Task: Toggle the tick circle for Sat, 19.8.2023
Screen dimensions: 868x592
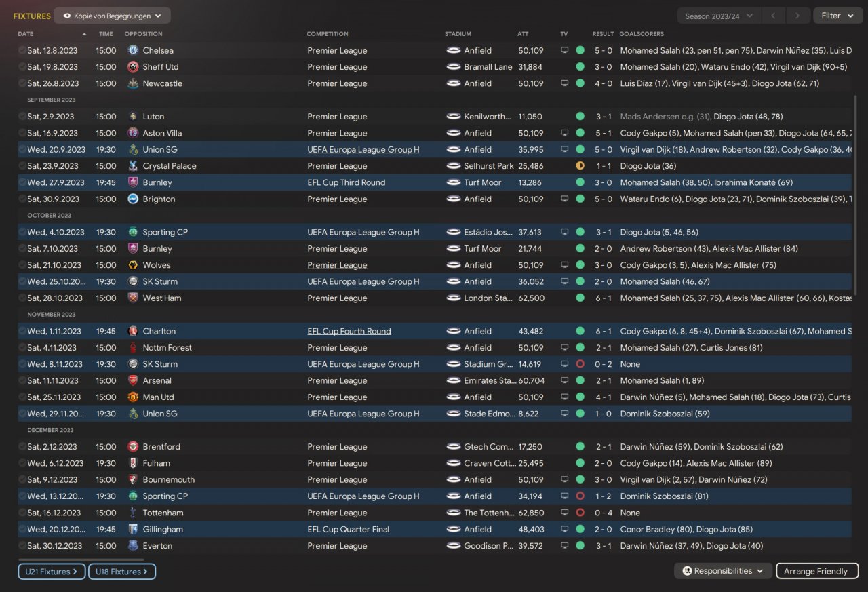Action: tap(22, 67)
